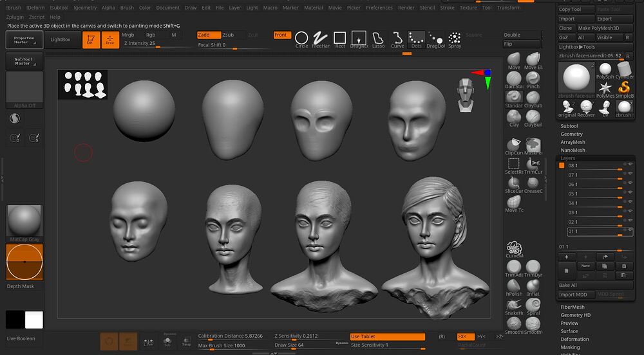
Task: Expand the ArrayMesh subpalette
Action: click(x=573, y=142)
